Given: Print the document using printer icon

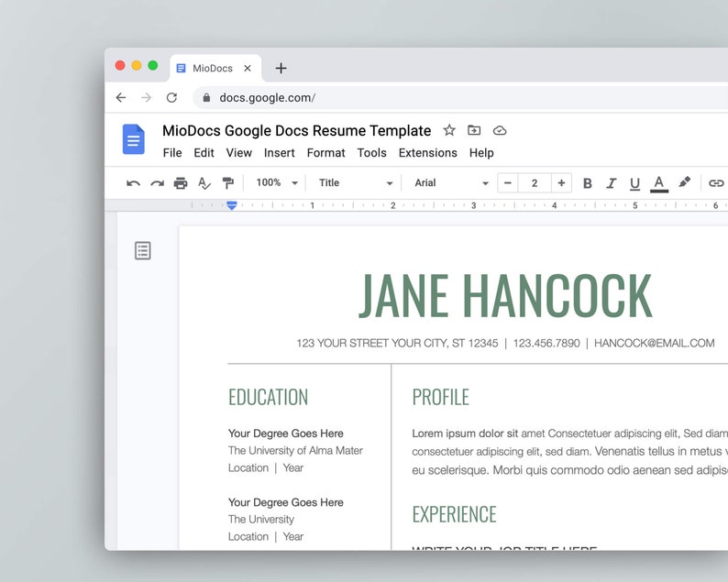Looking at the screenshot, I should click(x=181, y=183).
